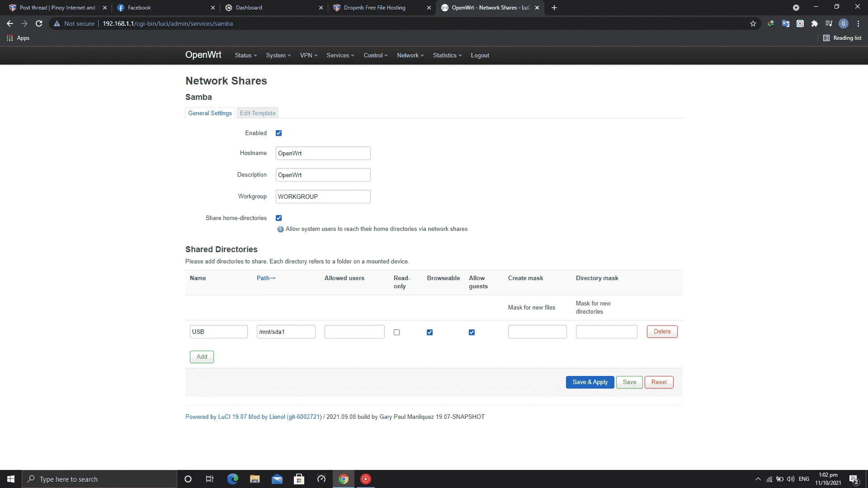Click the Reset button
Viewport: 868px width, 488px height.
[x=659, y=382]
